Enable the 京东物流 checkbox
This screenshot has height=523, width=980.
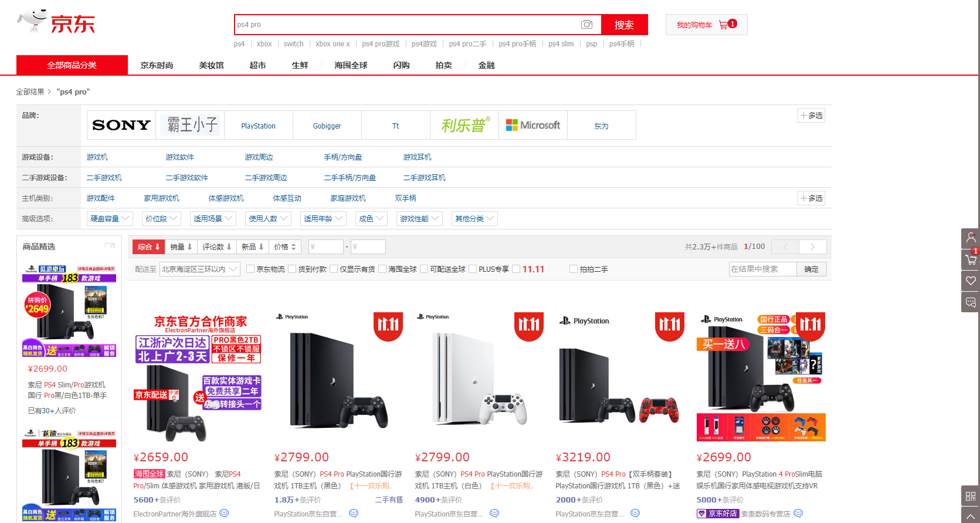point(250,269)
